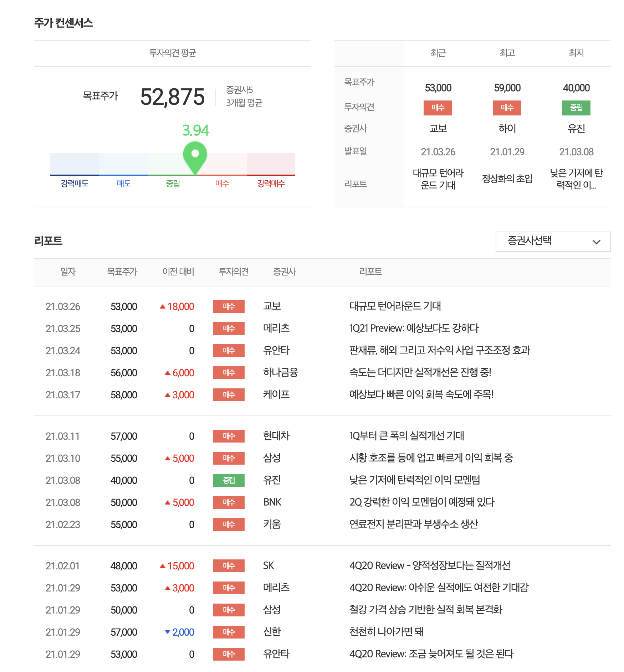Screen dimensions: 624x672
Task: Click the 56,000 target price in 하나금융 row
Action: click(x=124, y=373)
